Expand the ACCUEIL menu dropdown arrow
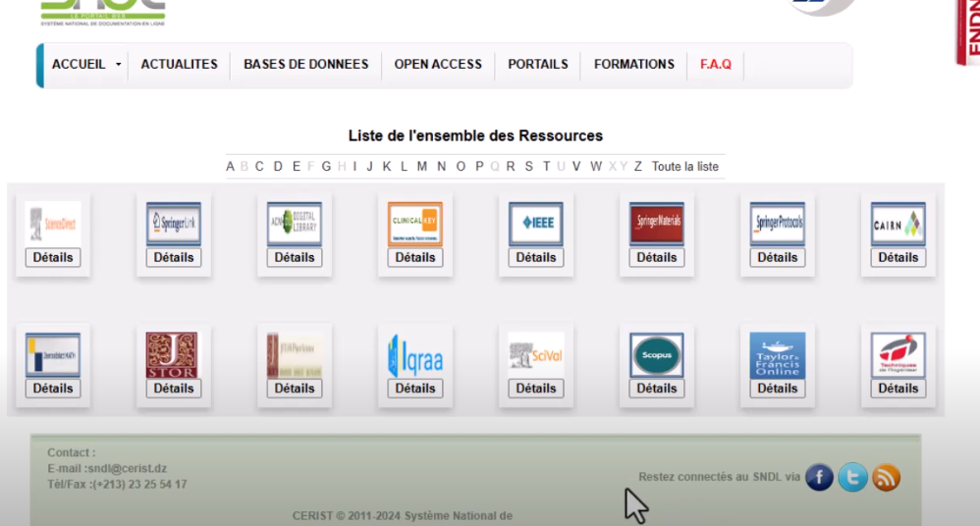The image size is (980, 526). [x=118, y=65]
